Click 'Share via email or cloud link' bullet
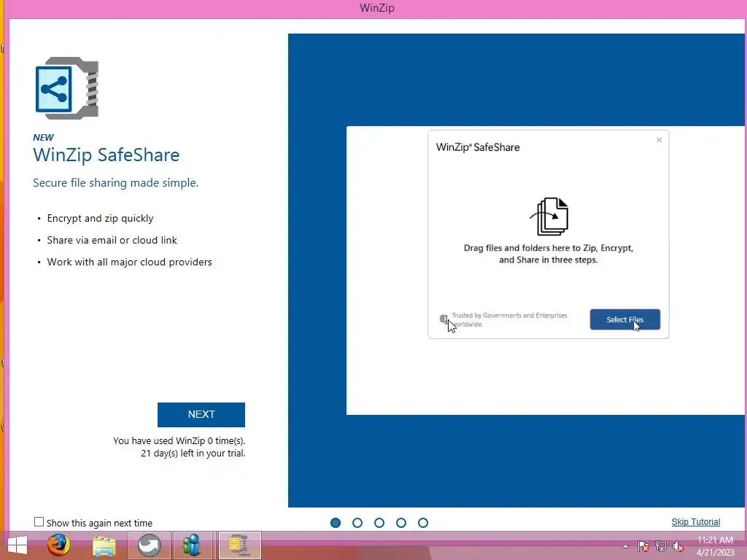The width and height of the screenshot is (747, 560). (112, 240)
